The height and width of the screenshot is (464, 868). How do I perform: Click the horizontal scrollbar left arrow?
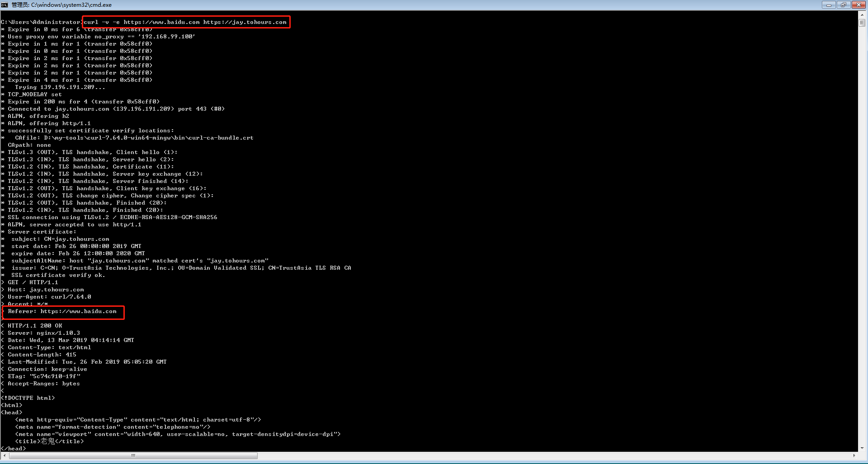(x=4, y=455)
